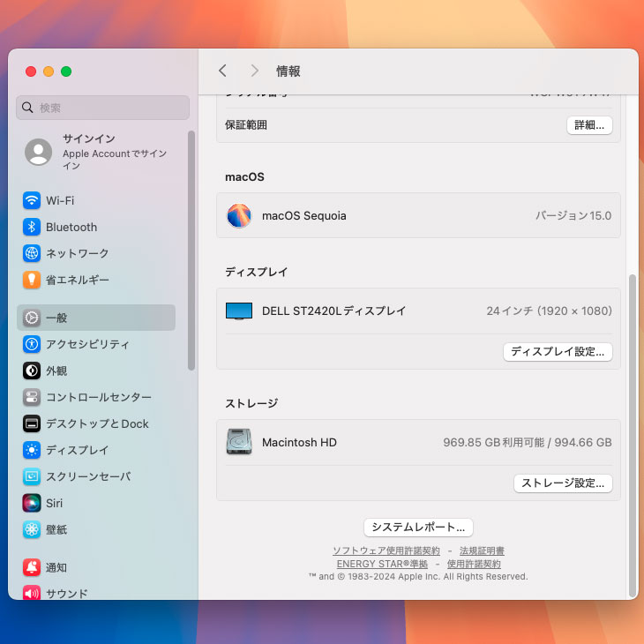Click the Bluetooth icon in sidebar
Image resolution: width=644 pixels, height=644 pixels.
[x=32, y=227]
